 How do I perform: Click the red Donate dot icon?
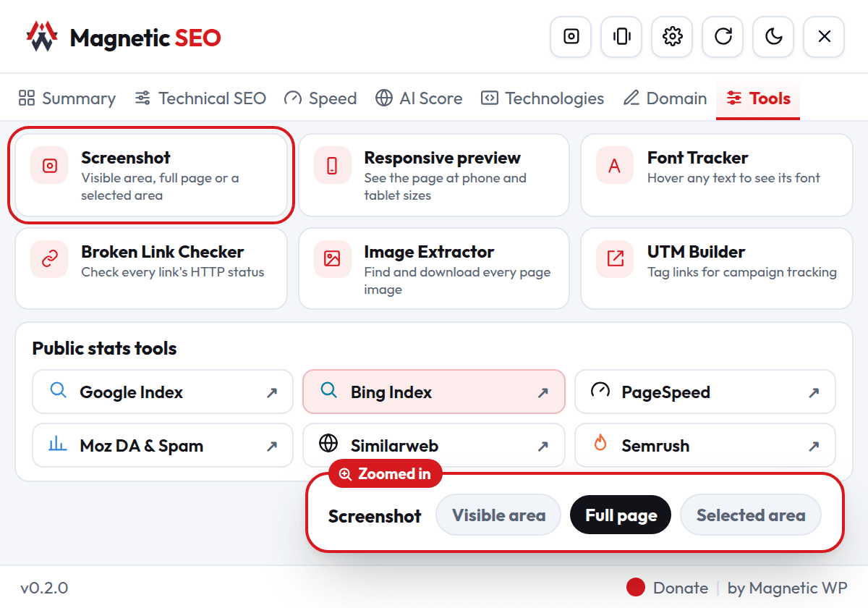tap(636, 588)
